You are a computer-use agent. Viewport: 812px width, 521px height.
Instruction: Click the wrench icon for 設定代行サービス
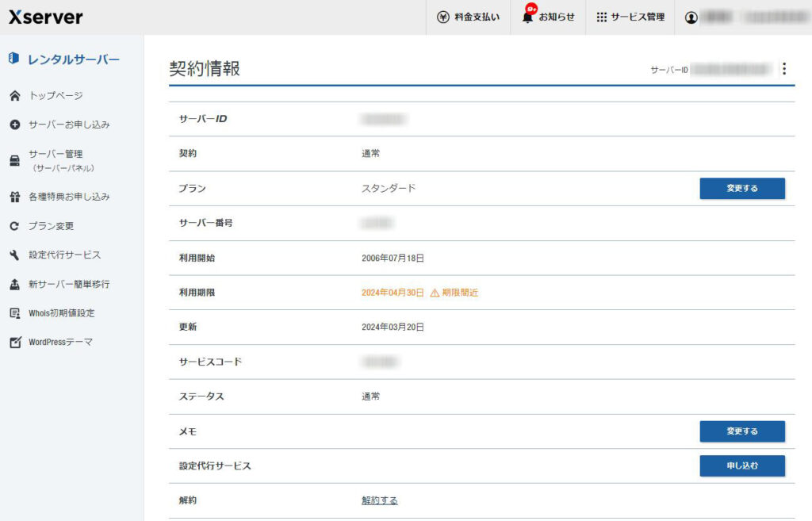tap(14, 255)
